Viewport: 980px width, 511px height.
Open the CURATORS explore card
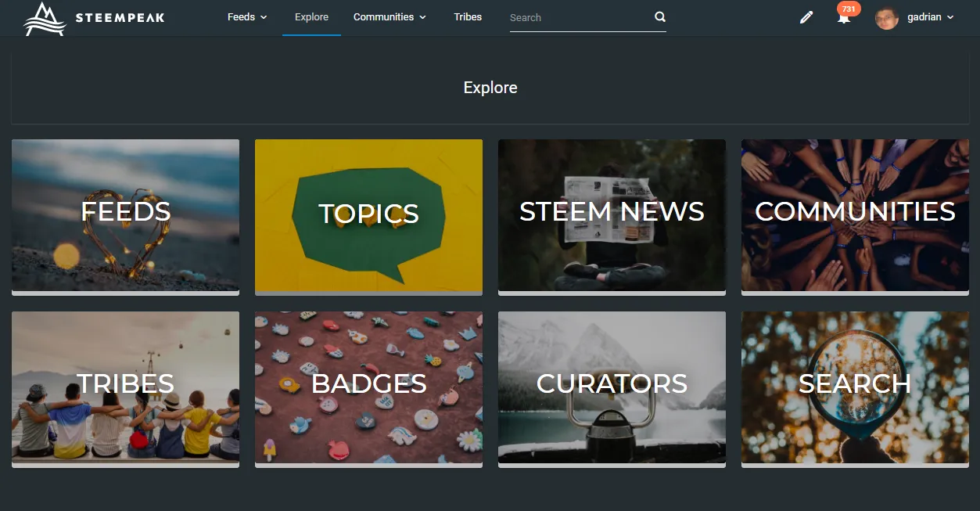coord(612,389)
